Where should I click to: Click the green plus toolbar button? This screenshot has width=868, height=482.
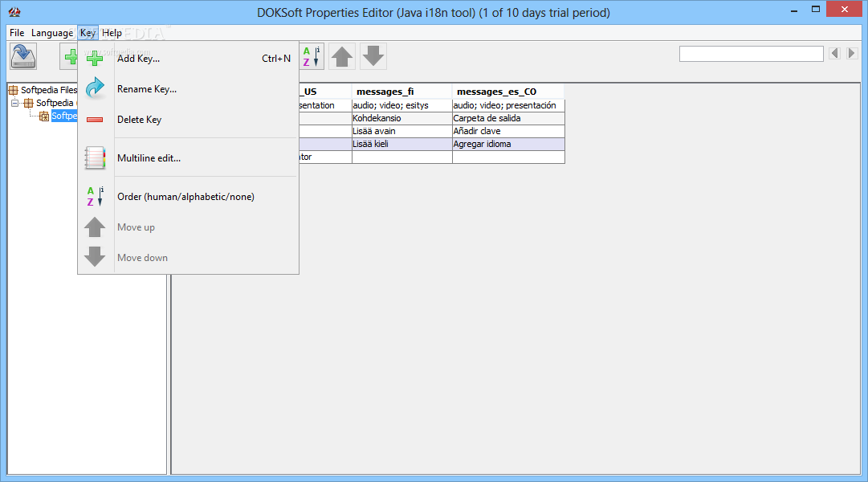click(68, 56)
